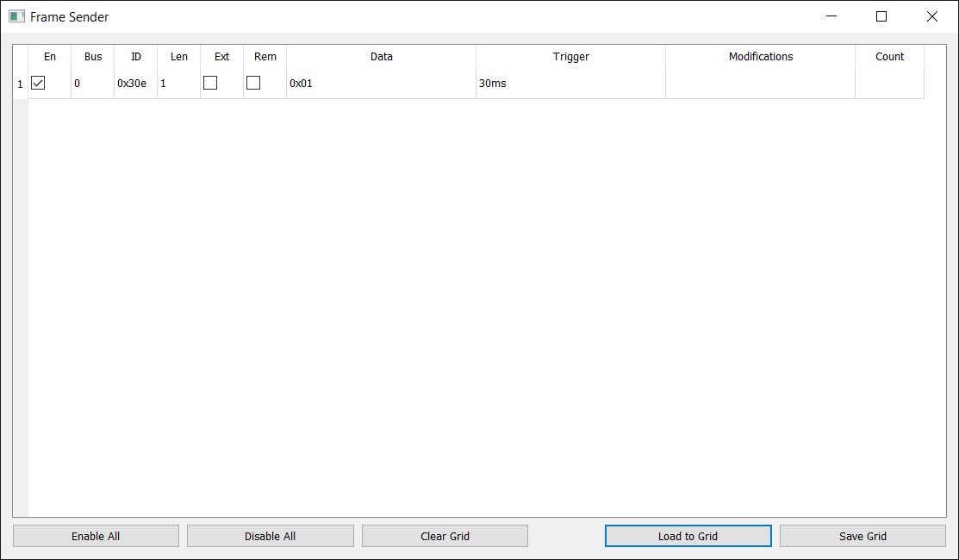This screenshot has width=959, height=560.
Task: Click the Trigger column header
Action: click(570, 57)
